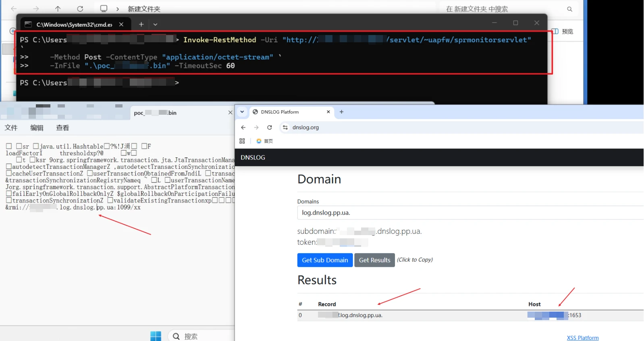
Task: Click the Get Sub Domain button
Action: pos(325,260)
